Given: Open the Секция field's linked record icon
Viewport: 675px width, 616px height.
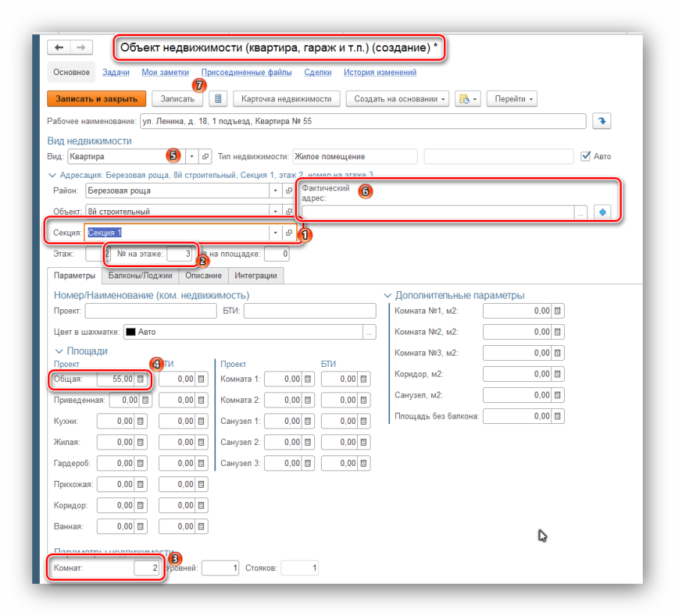Looking at the screenshot, I should (x=289, y=233).
